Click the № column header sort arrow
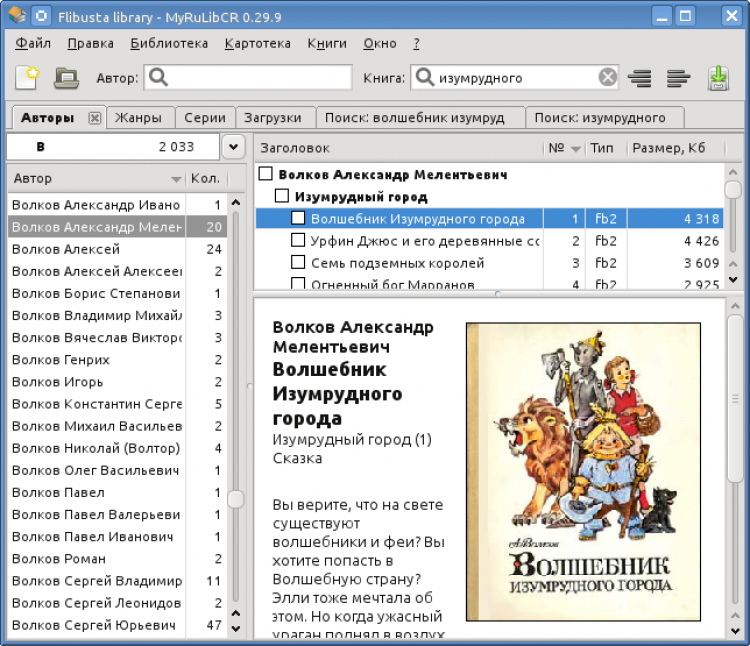This screenshot has height=646, width=750. coord(575,149)
